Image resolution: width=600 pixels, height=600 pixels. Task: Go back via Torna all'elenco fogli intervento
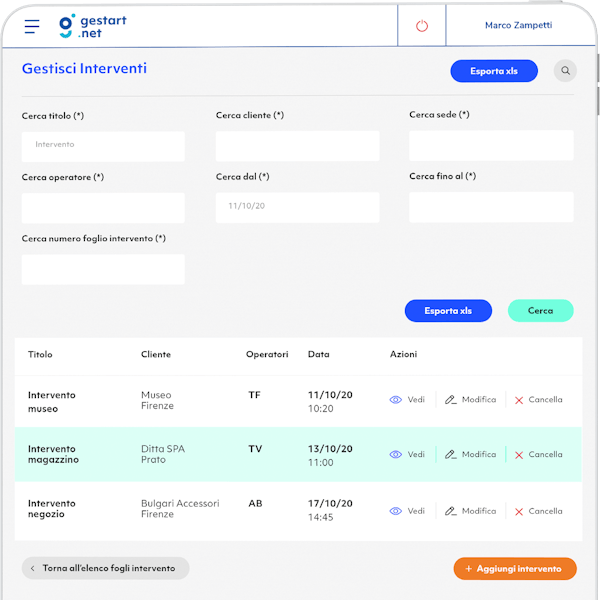[106, 568]
